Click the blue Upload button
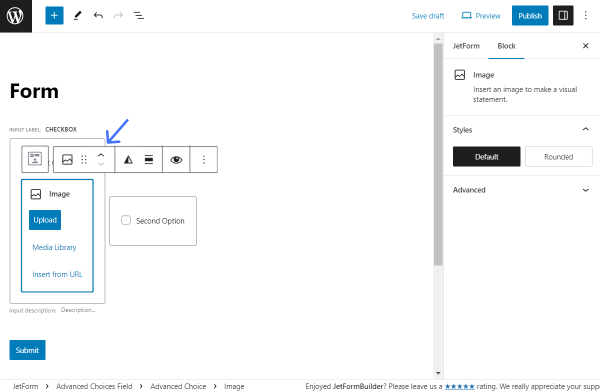This screenshot has height=391, width=600. 45,220
